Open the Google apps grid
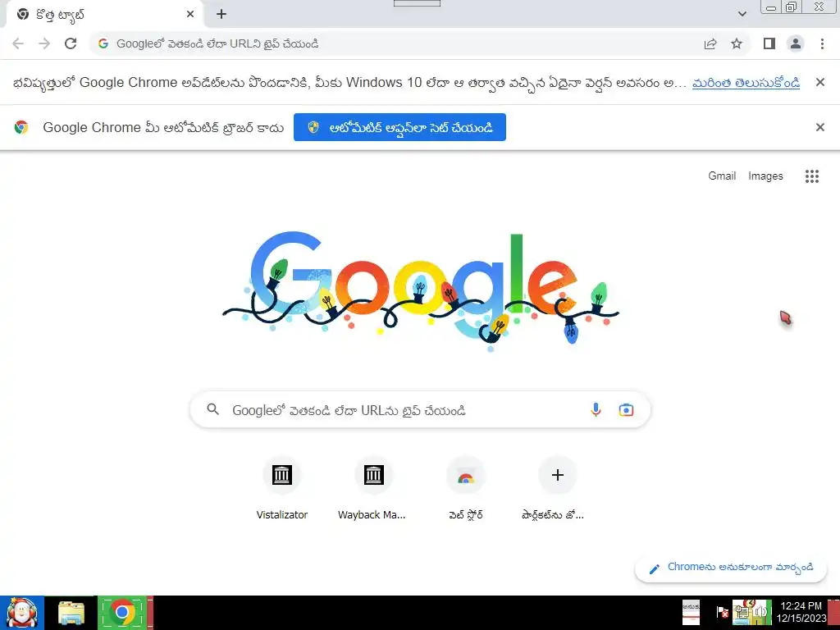This screenshot has height=630, width=840. tap(811, 176)
